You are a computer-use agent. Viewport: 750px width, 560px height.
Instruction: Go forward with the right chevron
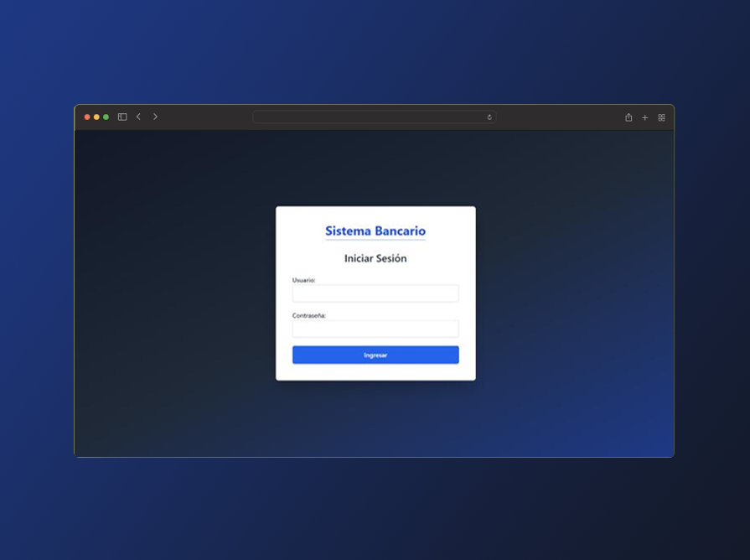[x=155, y=117]
